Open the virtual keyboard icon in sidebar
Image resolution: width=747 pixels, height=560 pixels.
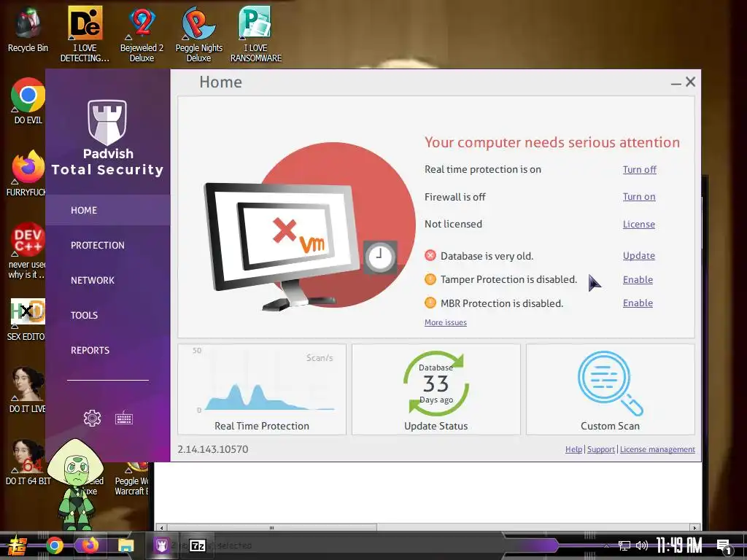pyautogui.click(x=124, y=418)
